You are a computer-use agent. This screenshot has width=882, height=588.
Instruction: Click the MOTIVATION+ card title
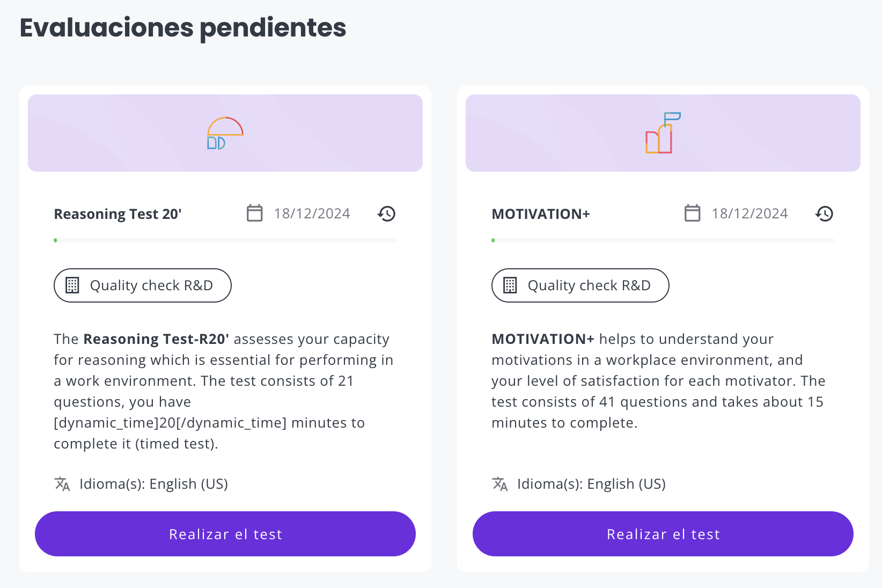point(541,214)
